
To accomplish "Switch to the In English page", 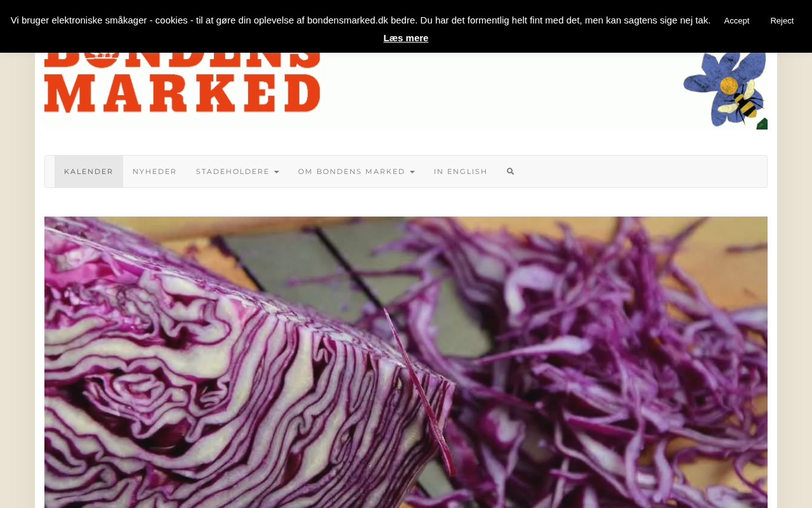I will point(461,171).
